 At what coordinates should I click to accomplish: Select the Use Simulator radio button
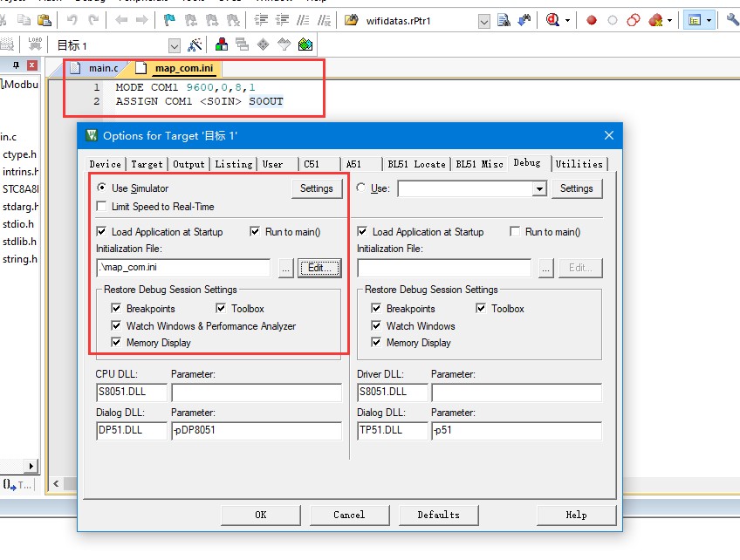(101, 188)
